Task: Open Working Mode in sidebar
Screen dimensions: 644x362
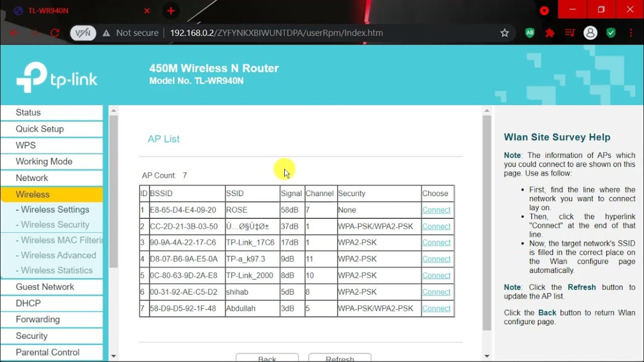Action: pos(52,162)
